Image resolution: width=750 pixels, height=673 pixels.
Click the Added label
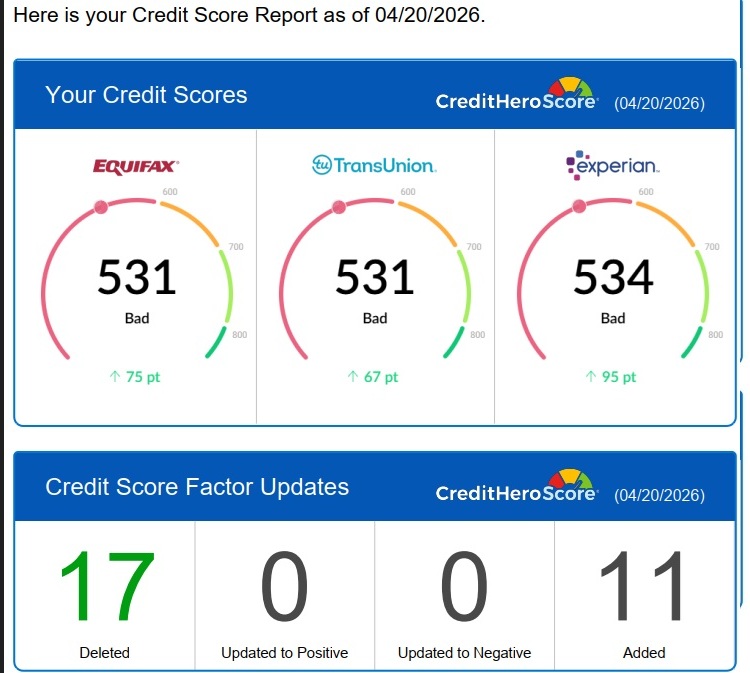tap(644, 652)
